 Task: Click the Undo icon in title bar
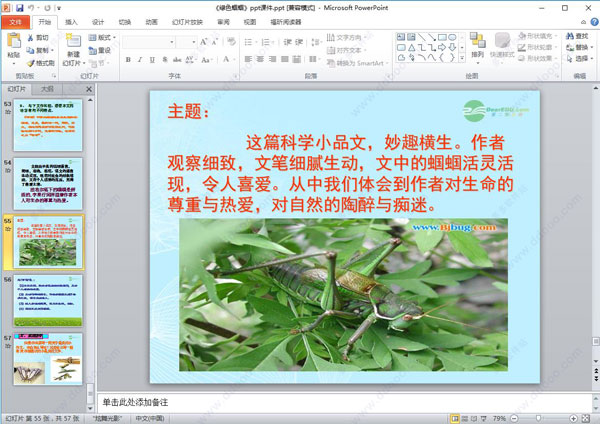[31, 8]
